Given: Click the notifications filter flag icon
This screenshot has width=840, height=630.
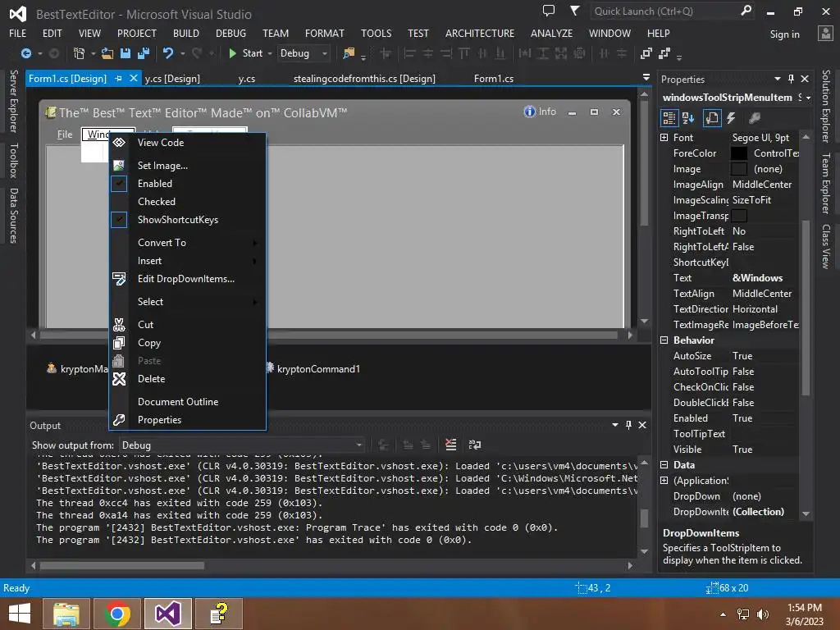Looking at the screenshot, I should click(x=574, y=11).
